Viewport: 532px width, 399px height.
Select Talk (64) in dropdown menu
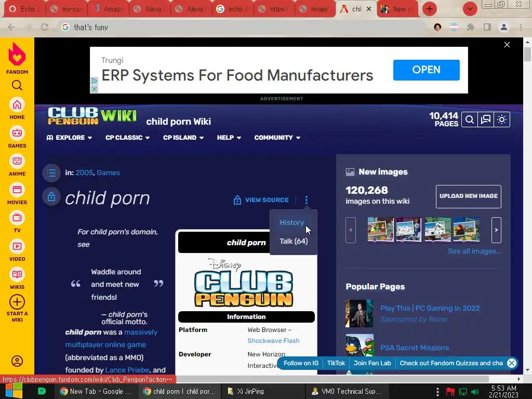point(294,241)
